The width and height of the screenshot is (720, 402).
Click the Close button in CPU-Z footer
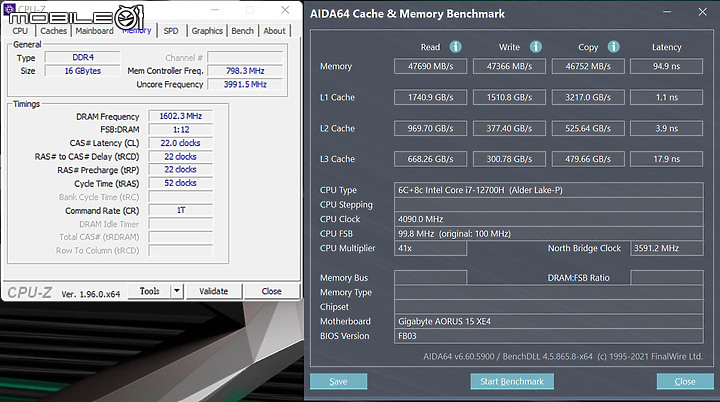click(271, 291)
